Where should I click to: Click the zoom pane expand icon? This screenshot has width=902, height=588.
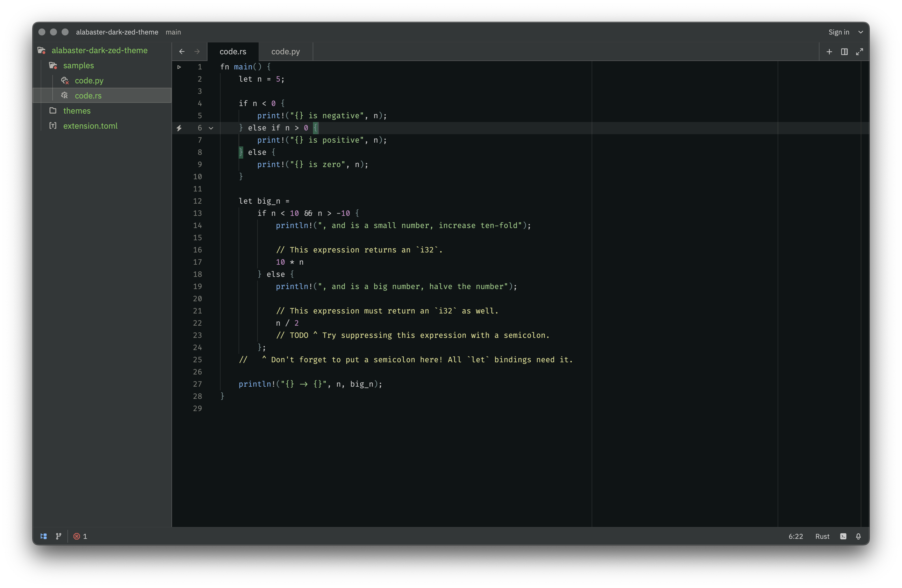860,51
